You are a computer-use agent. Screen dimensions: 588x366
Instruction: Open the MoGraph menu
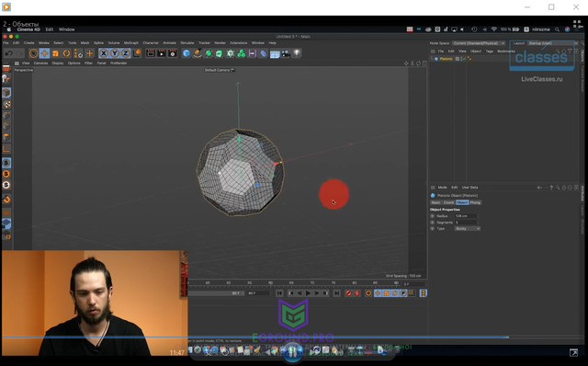pos(131,43)
